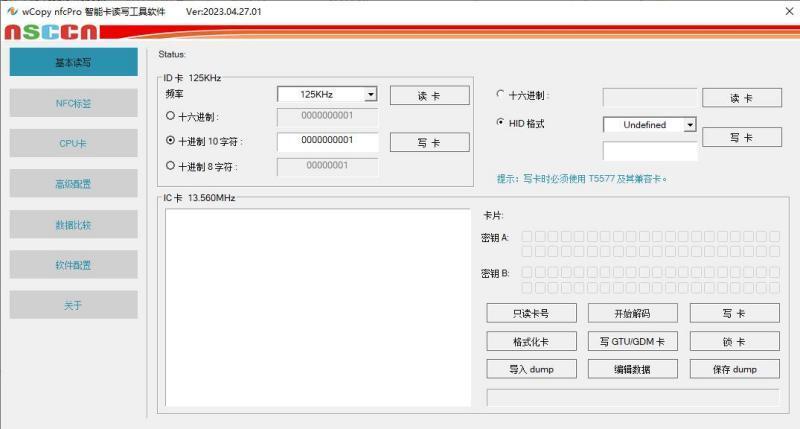Open the 软件配置 sidebar tab

click(73, 265)
